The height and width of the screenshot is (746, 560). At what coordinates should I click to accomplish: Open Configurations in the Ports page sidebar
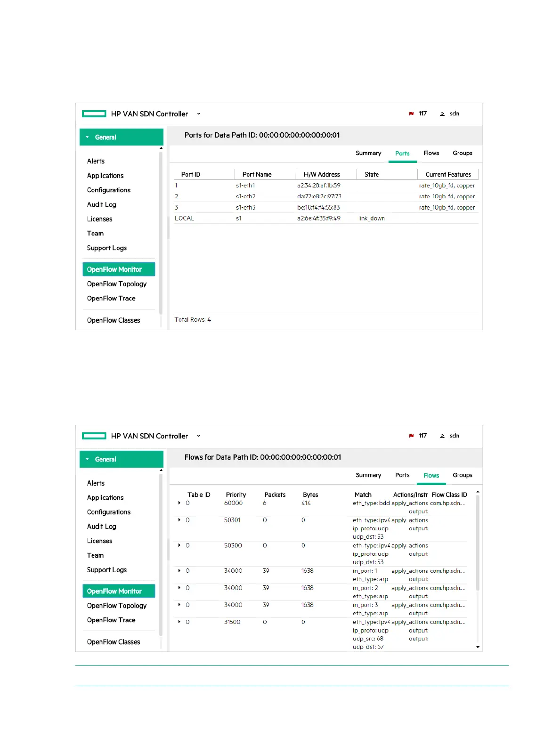click(x=109, y=190)
